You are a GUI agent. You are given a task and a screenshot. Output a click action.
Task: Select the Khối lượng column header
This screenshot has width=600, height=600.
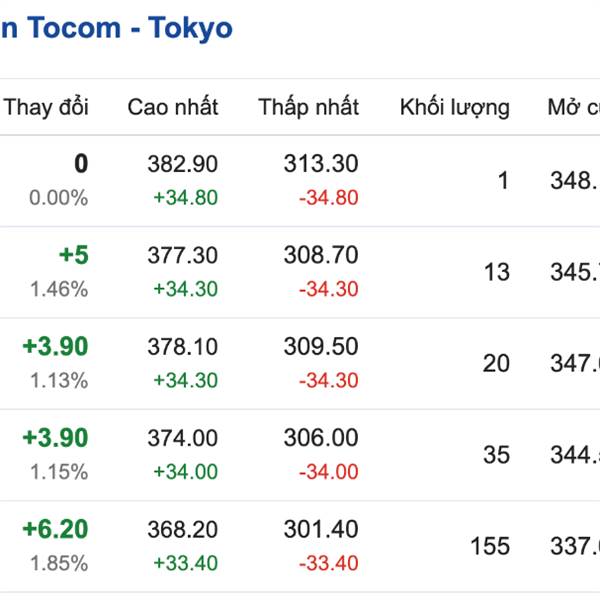tap(455, 107)
